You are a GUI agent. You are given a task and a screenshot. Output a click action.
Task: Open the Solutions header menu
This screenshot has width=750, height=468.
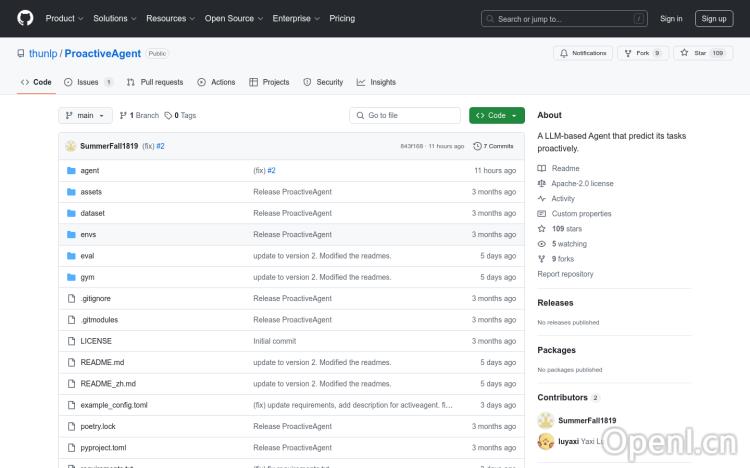point(114,18)
